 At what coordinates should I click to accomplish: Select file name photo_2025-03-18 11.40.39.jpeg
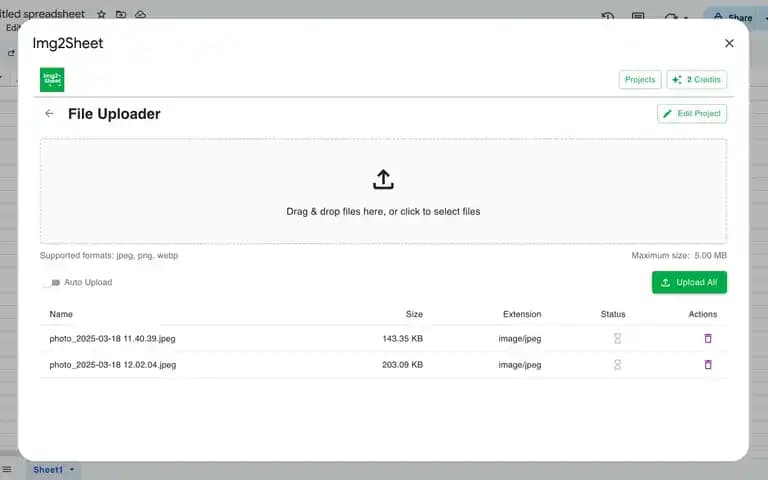point(112,338)
